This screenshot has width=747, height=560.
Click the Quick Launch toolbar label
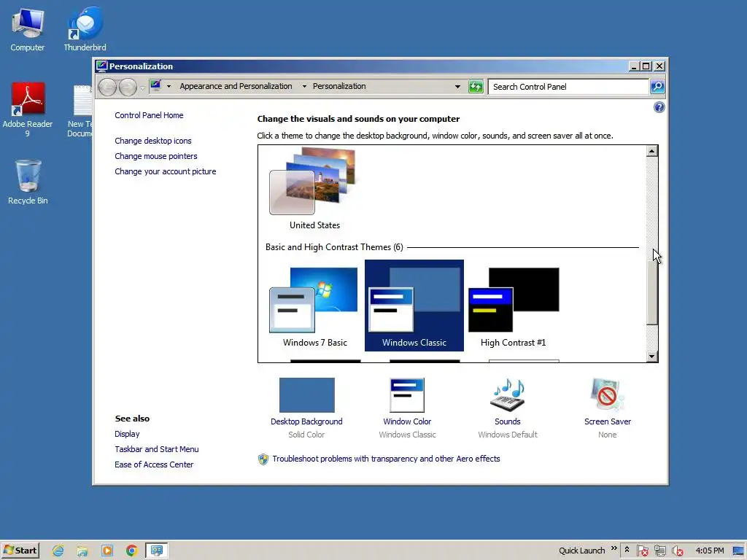pos(581,551)
